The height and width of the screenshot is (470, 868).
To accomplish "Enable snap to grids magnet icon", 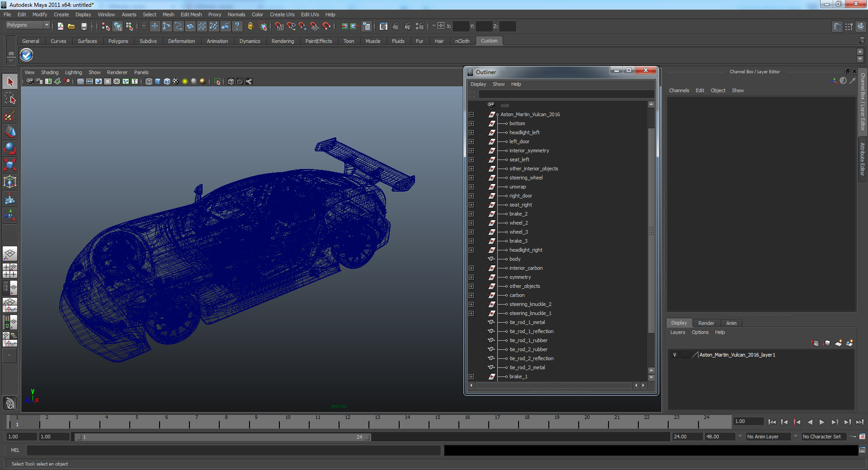I will (x=279, y=26).
